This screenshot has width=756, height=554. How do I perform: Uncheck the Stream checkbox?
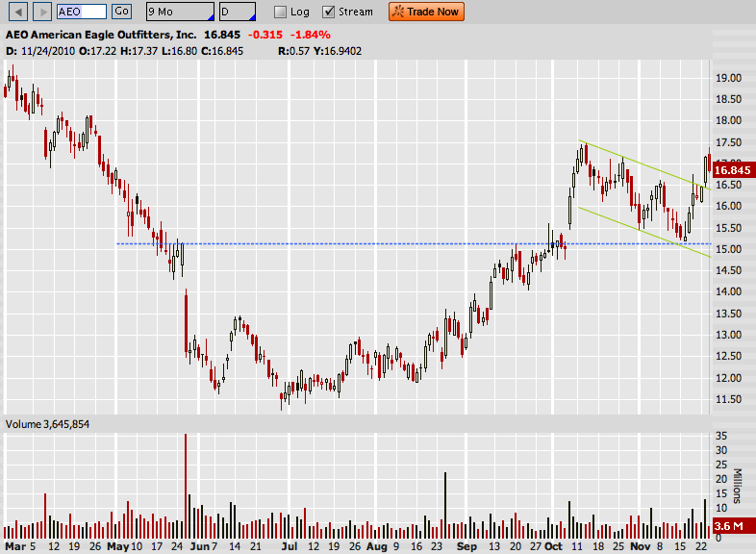[x=328, y=13]
